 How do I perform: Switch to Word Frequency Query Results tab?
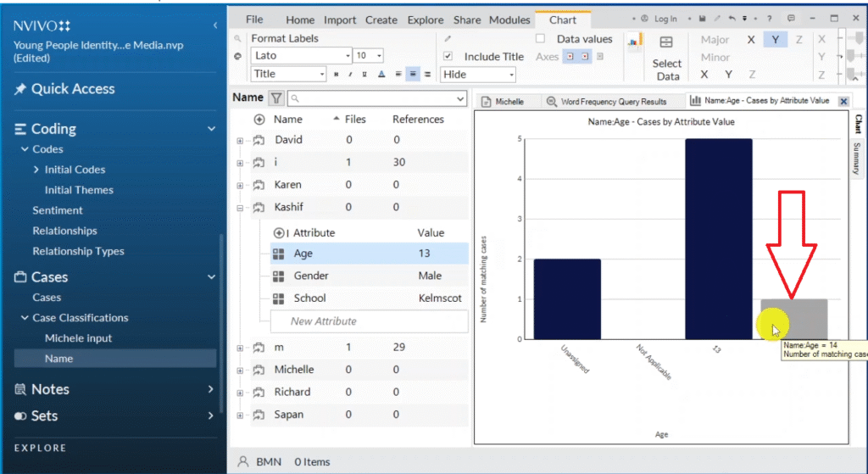(x=606, y=102)
